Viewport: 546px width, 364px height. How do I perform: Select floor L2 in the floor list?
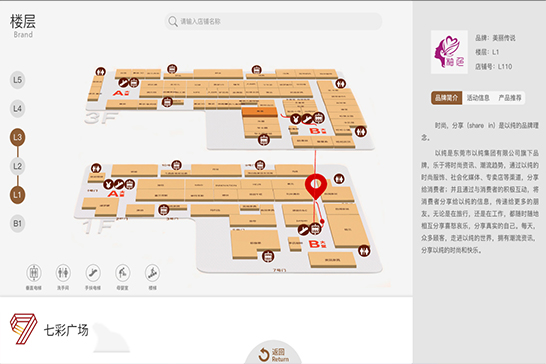click(x=17, y=166)
